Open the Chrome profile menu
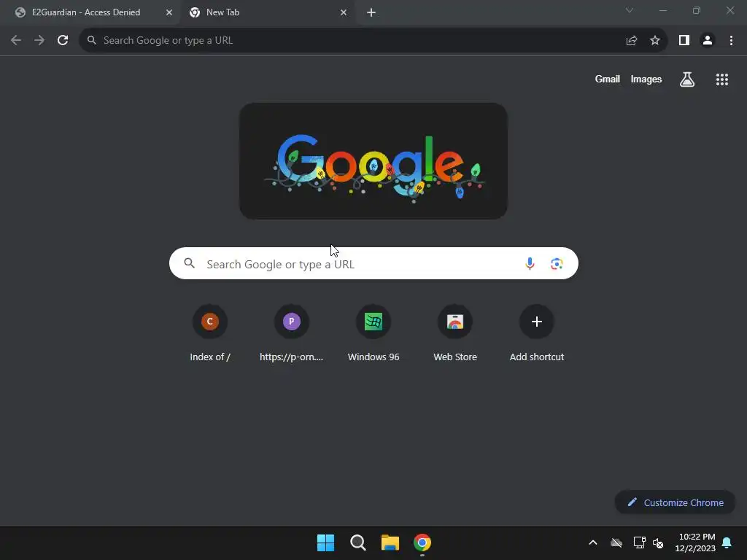Viewport: 747px width, 560px height. (x=708, y=41)
